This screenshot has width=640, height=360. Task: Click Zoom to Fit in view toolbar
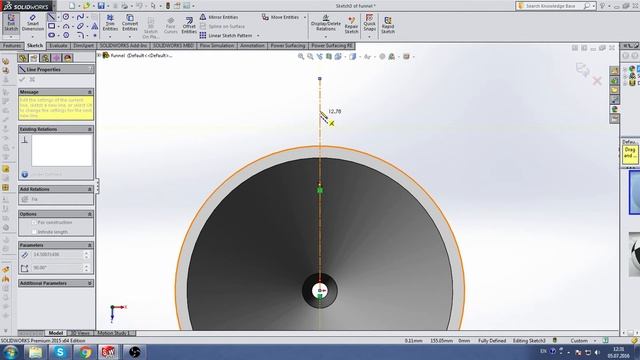click(301, 56)
